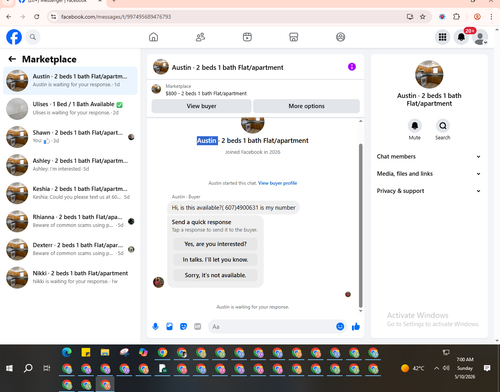Image resolution: width=500 pixels, height=392 pixels.
Task: Expand the Chat members section
Action: coord(429,156)
